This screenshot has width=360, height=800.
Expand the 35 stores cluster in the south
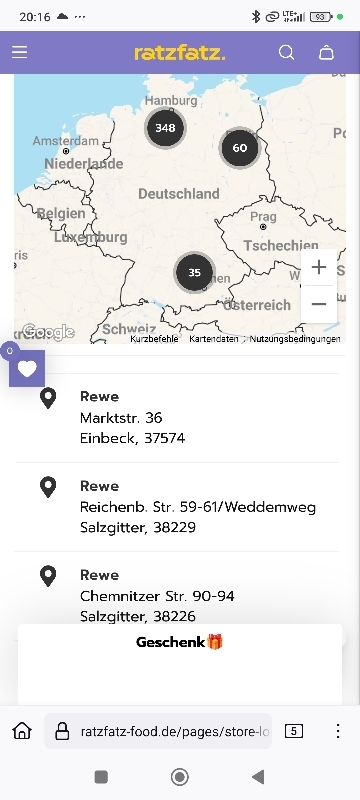pyautogui.click(x=194, y=272)
